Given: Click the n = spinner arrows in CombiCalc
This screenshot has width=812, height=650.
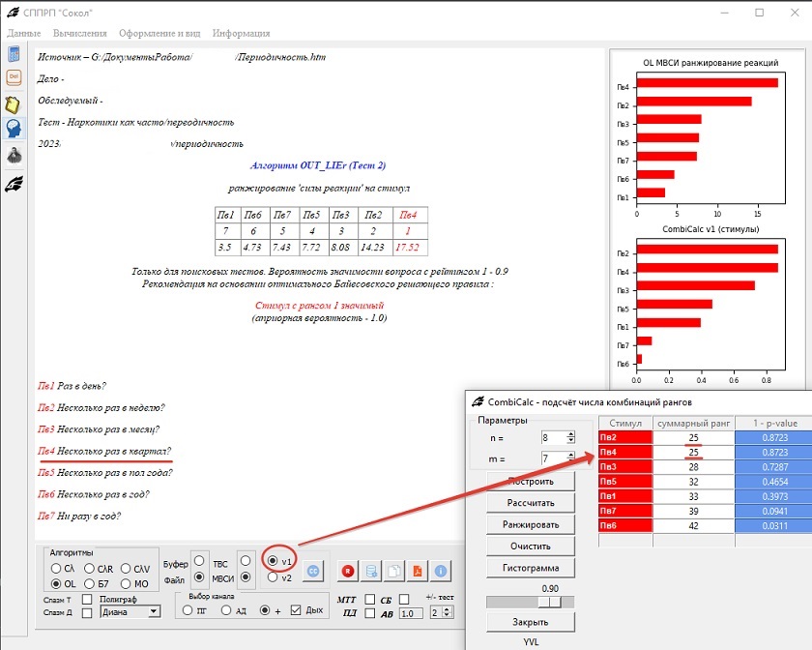Looking at the screenshot, I should (570, 437).
